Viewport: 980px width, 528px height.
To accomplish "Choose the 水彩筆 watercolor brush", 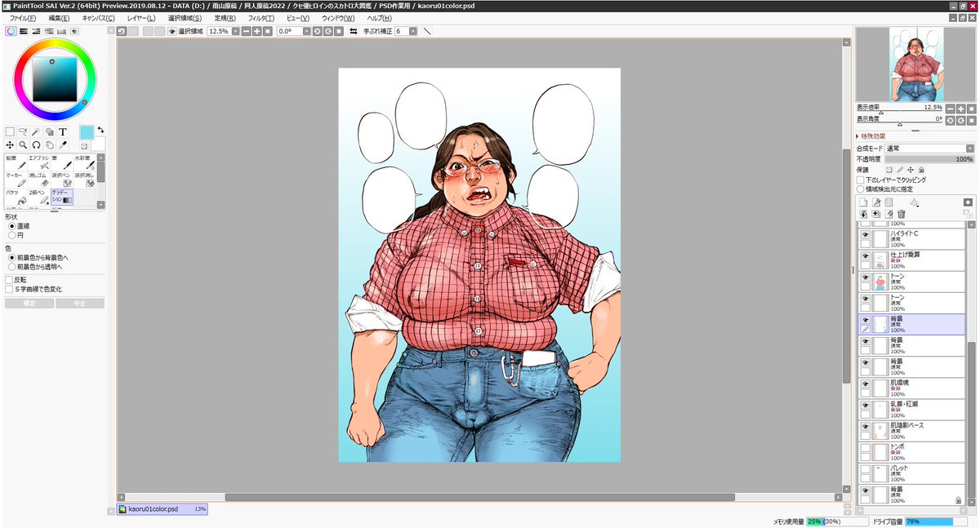I will pyautogui.click(x=85, y=162).
